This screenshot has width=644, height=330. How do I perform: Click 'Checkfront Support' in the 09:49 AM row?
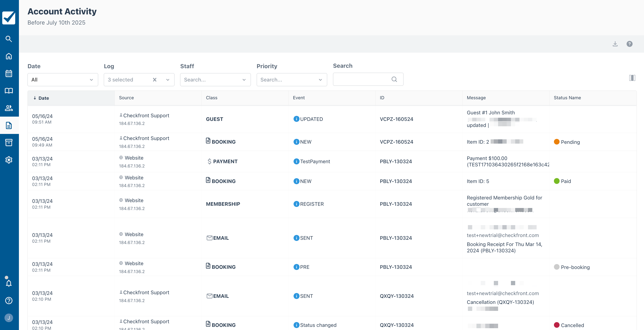(146, 138)
